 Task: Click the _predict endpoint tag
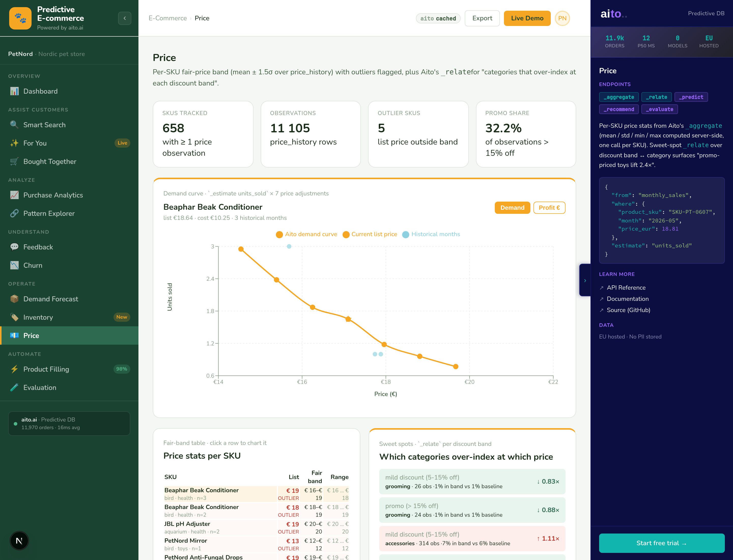[x=691, y=97]
